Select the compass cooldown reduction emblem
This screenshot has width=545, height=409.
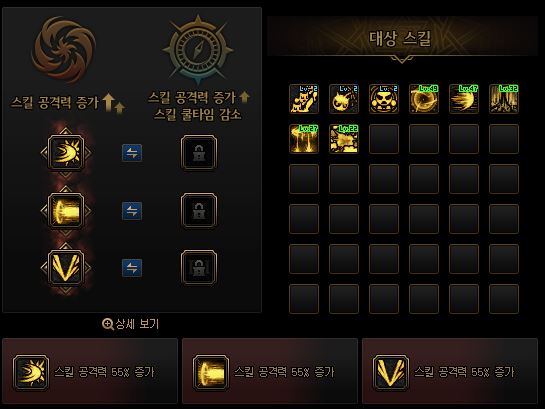pos(198,50)
